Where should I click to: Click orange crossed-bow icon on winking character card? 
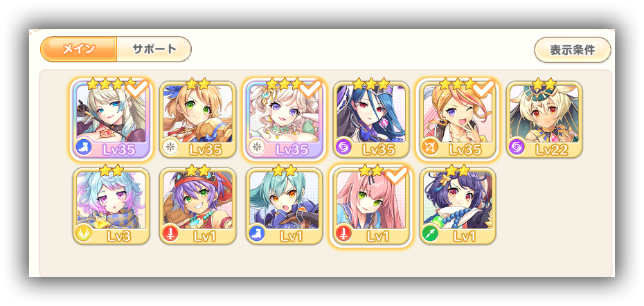point(430,147)
